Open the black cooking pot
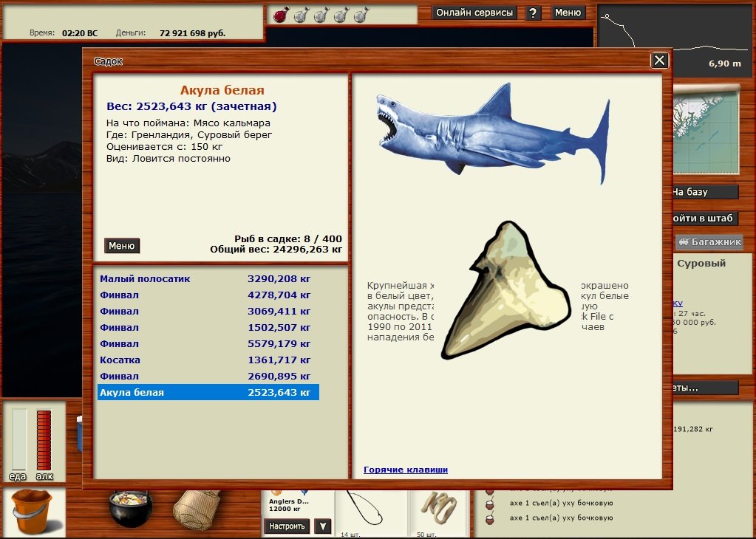This screenshot has width=756, height=539. (x=130, y=509)
